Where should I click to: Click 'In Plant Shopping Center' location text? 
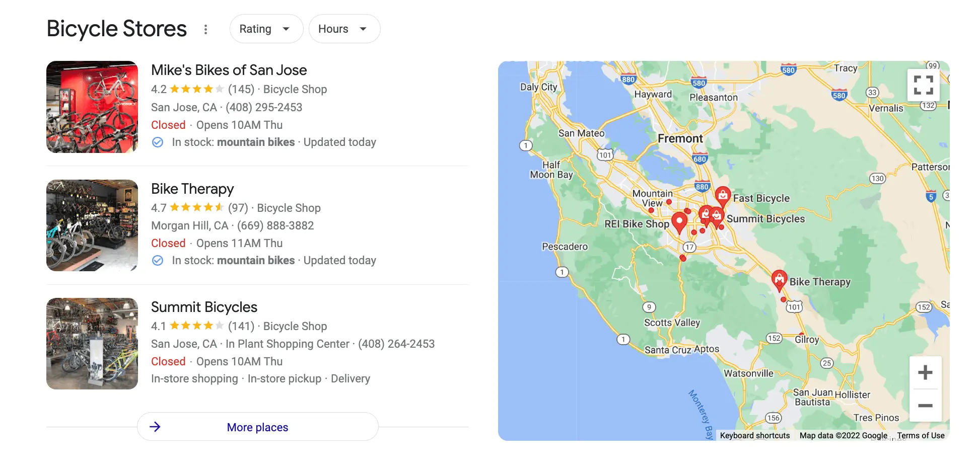pos(288,344)
